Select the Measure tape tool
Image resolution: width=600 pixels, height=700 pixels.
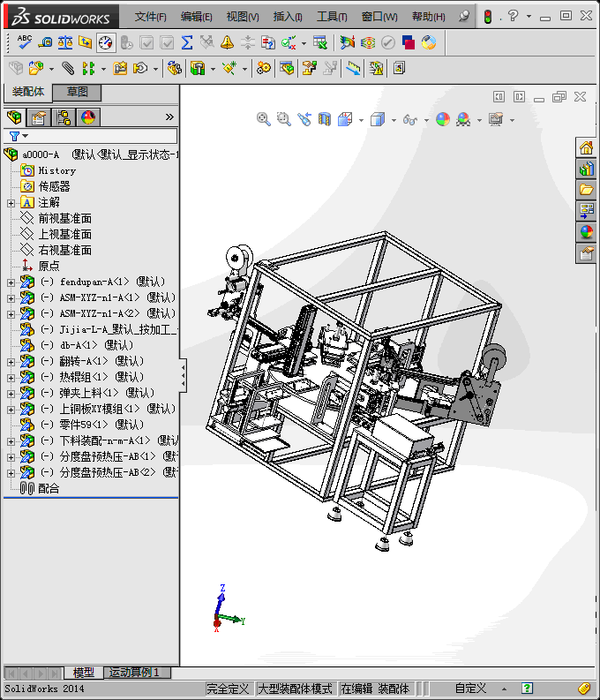tap(45, 42)
